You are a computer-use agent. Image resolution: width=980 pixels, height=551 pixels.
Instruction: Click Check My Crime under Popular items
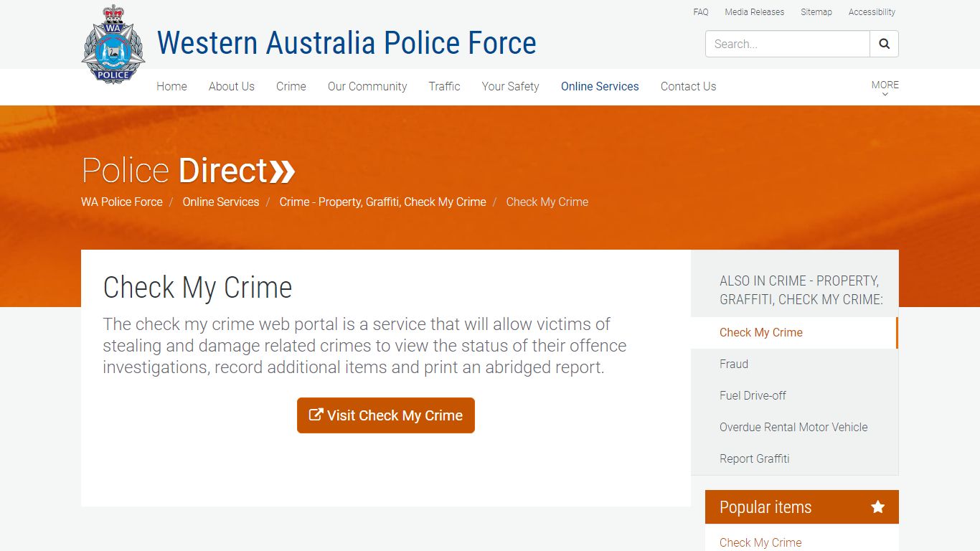[x=760, y=542]
